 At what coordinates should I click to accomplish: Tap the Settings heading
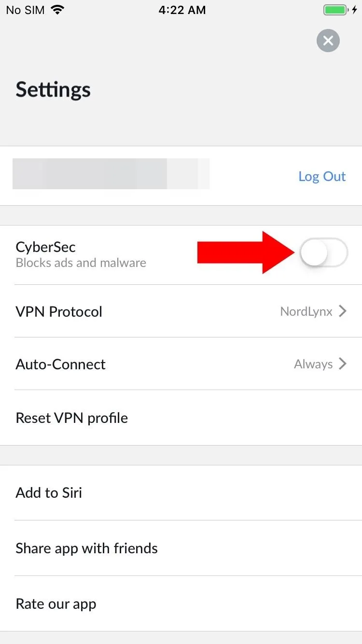53,90
